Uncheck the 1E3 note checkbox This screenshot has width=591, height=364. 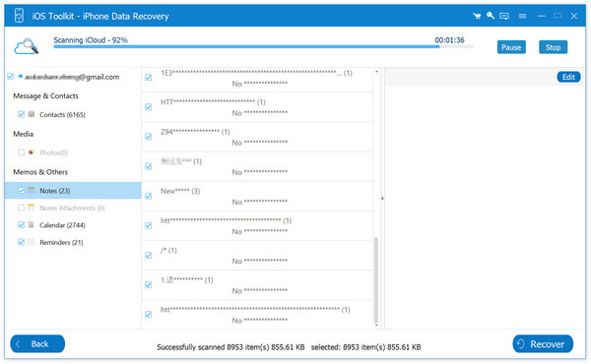click(x=149, y=77)
